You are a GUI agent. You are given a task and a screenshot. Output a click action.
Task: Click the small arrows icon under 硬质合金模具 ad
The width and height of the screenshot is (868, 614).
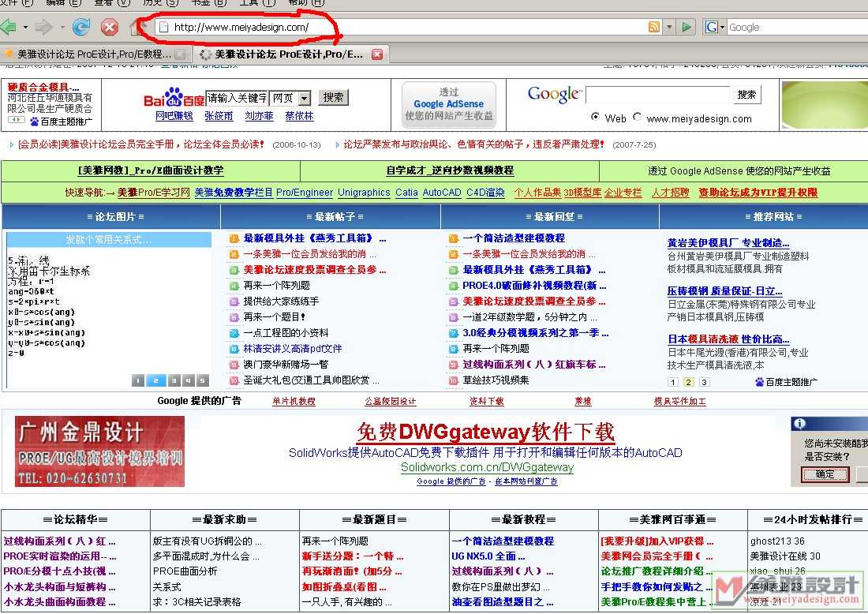[16, 120]
